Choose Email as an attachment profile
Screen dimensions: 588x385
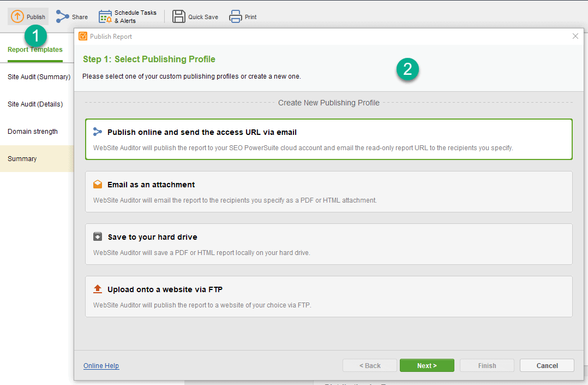coord(328,192)
